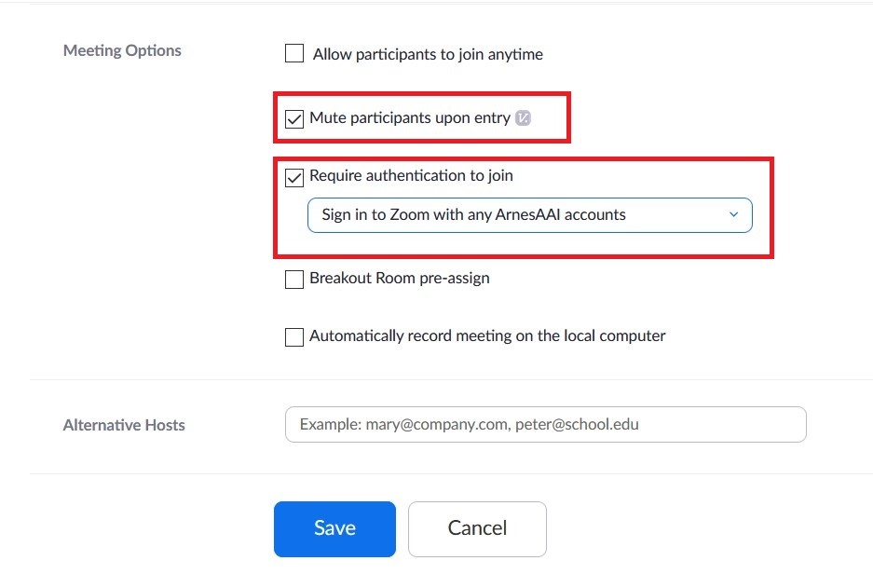The width and height of the screenshot is (873, 588).
Task: Click the Cancel button
Action: click(x=477, y=529)
